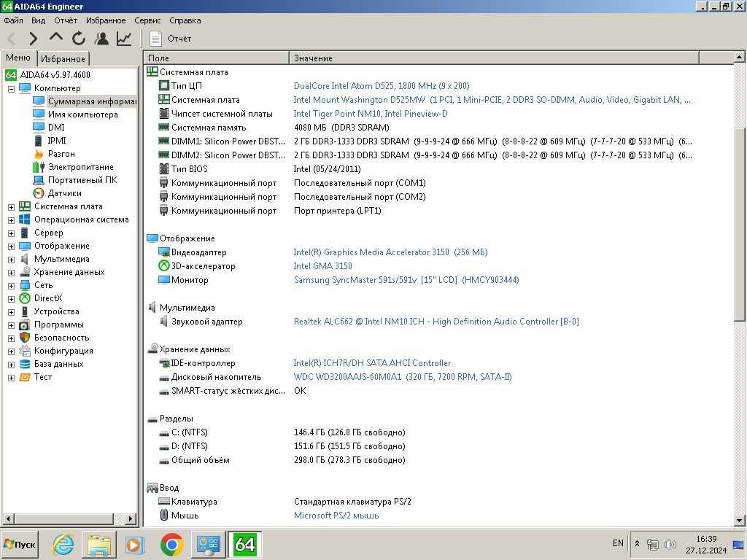This screenshot has height=560, width=747.
Task: Click the vertical scrollbar down arrow
Action: pyautogui.click(x=739, y=521)
